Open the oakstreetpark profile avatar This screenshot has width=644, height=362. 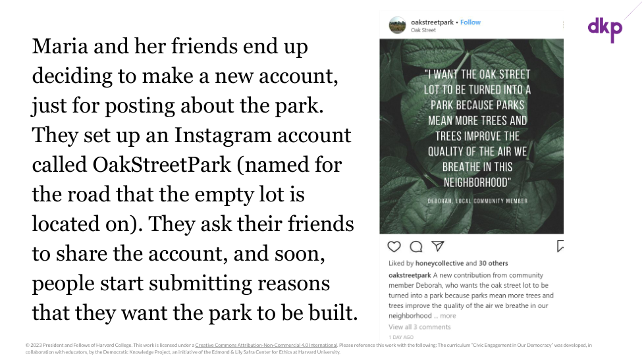(x=397, y=26)
